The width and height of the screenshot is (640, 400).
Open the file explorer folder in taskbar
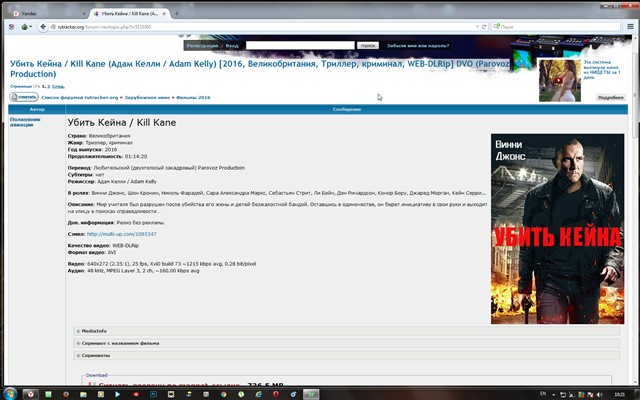point(83,394)
